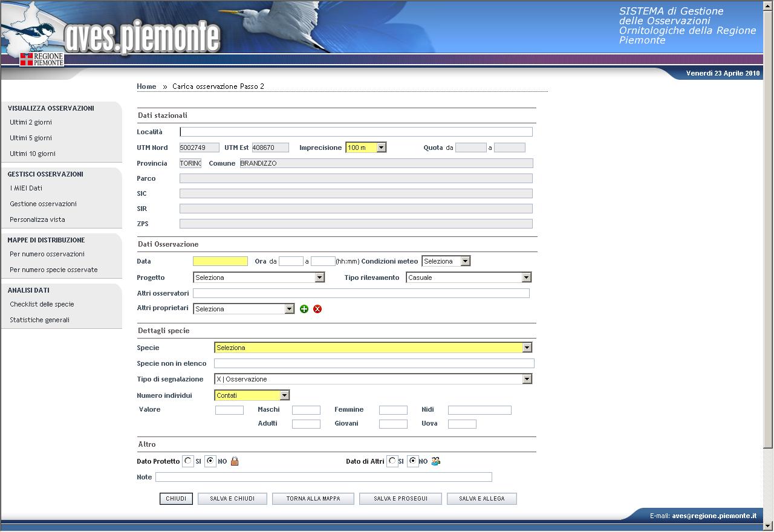Click the Giovani input field
The height and width of the screenshot is (532, 774).
coord(393,424)
